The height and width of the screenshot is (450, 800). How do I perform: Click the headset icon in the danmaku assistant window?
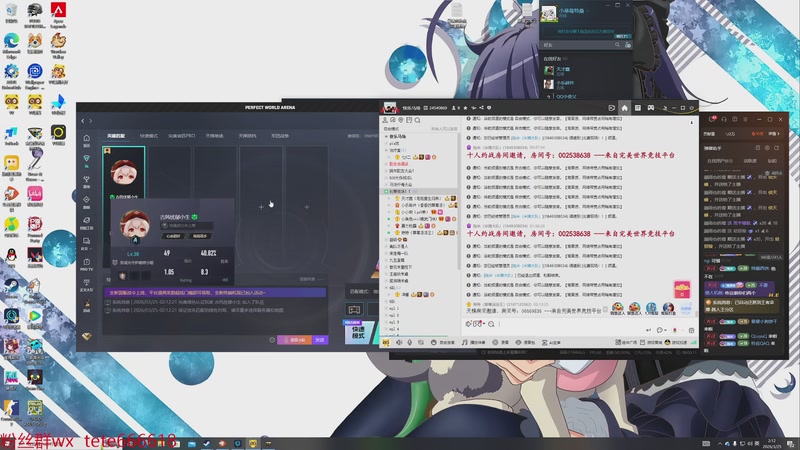click(x=724, y=119)
